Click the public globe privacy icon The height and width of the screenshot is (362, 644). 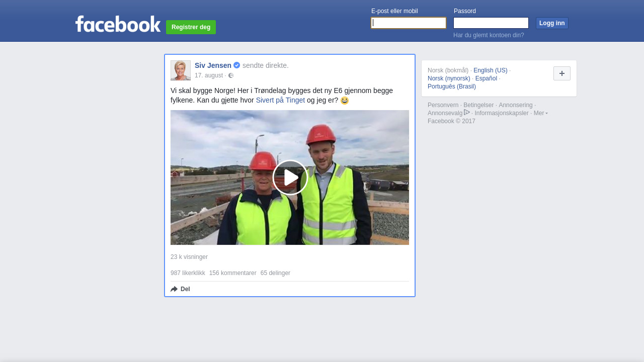coord(231,75)
